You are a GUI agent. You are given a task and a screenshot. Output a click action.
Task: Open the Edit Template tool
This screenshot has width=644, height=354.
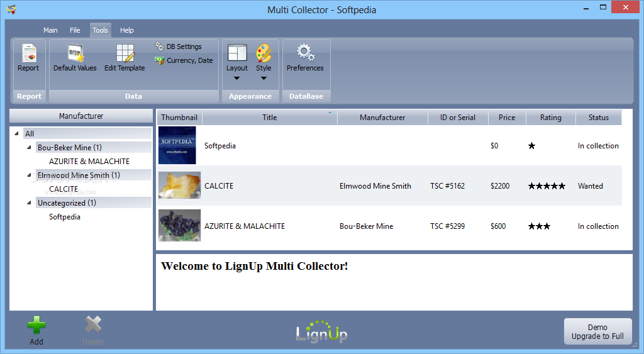(125, 58)
